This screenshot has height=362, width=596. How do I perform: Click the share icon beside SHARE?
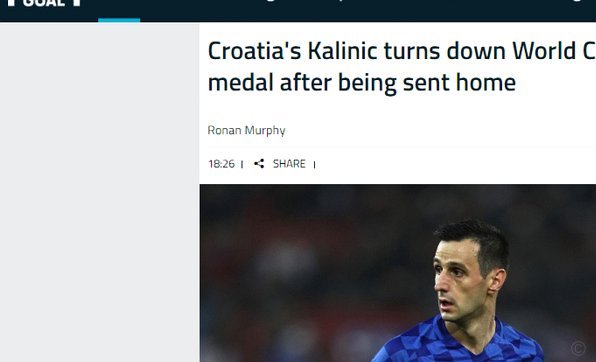259,164
